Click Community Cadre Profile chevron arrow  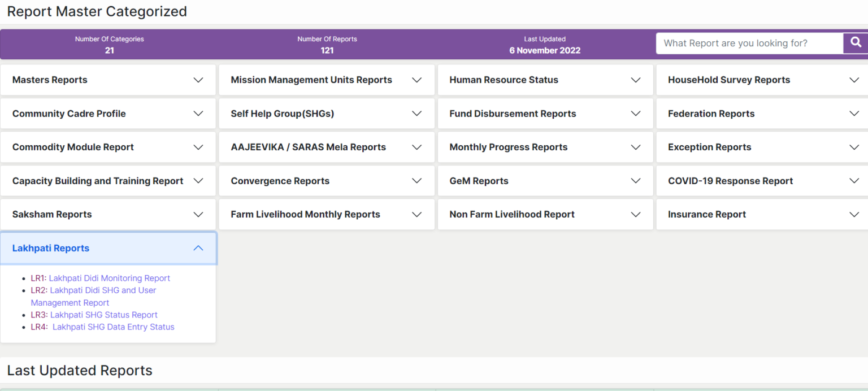198,114
